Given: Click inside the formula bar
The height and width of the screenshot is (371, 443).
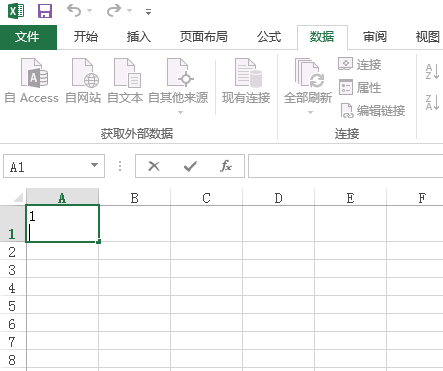Looking at the screenshot, I should 346,166.
